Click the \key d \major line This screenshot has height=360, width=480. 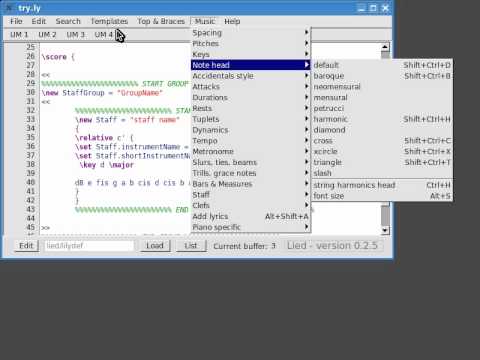pyautogui.click(x=107, y=165)
